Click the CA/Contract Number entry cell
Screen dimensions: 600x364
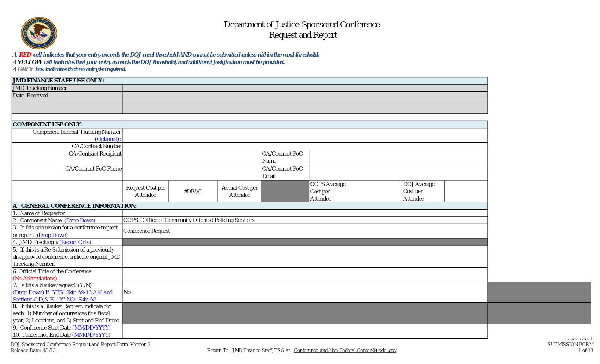[304, 146]
